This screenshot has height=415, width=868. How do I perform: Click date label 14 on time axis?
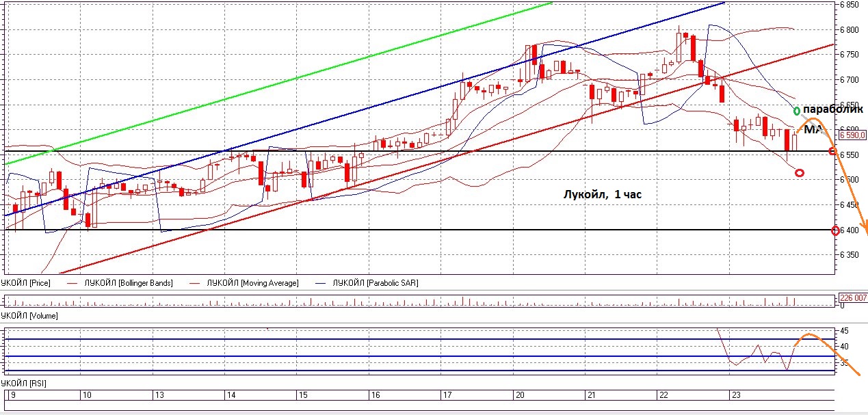[231, 395]
